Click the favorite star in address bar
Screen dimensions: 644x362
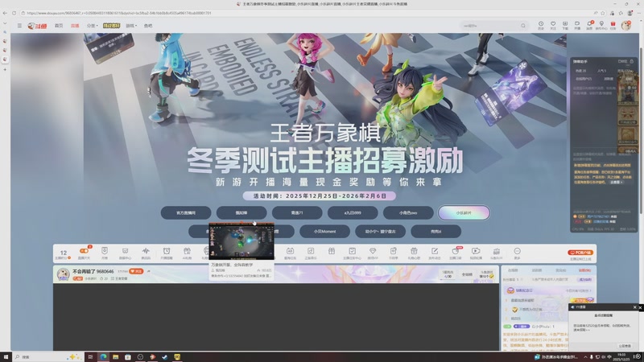(x=603, y=13)
